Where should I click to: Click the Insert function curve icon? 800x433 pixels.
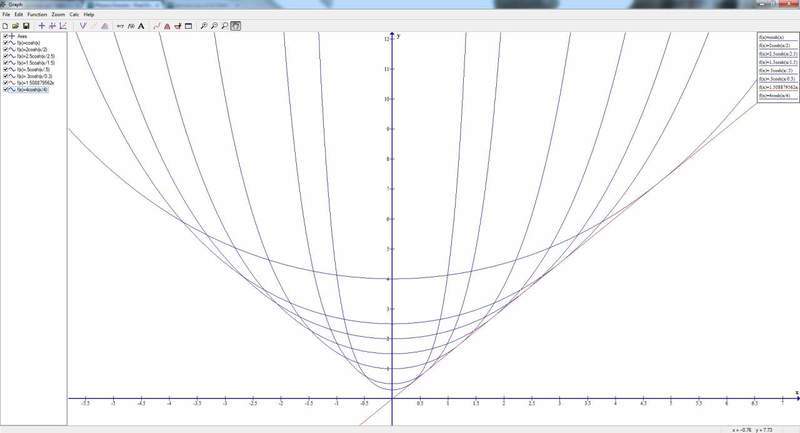82,26
